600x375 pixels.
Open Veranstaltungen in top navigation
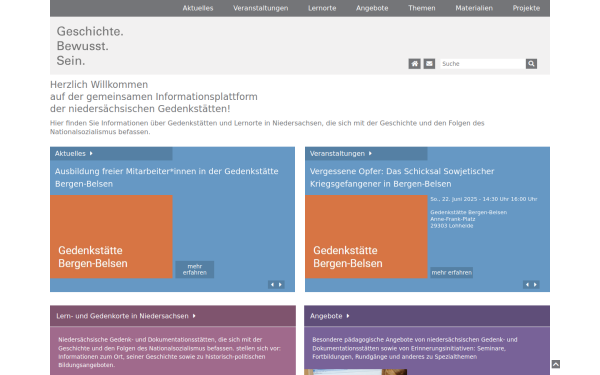click(261, 8)
